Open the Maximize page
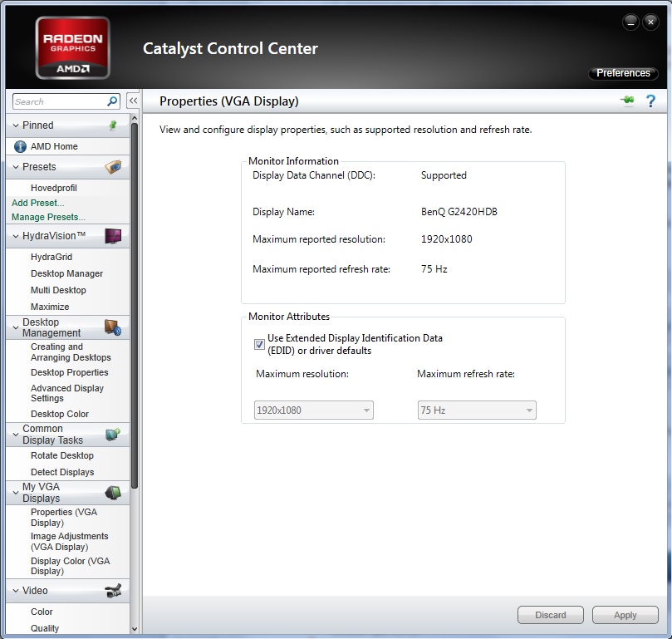 50,307
